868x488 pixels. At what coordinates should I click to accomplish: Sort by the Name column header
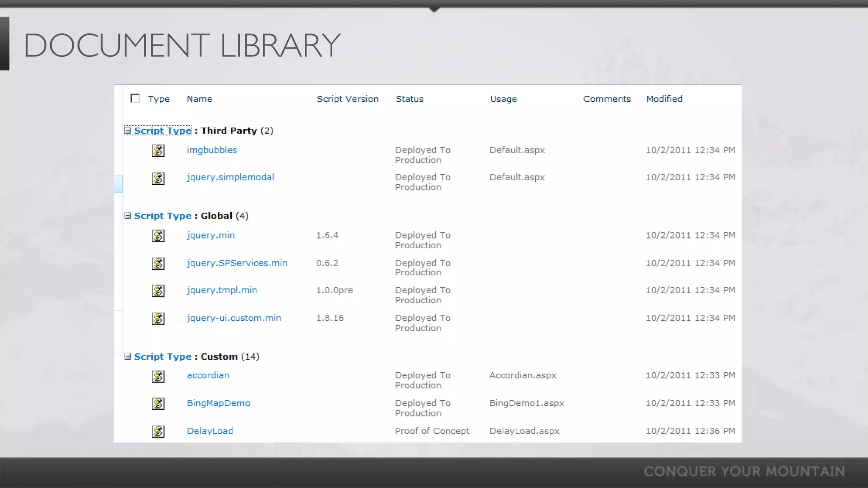point(199,99)
